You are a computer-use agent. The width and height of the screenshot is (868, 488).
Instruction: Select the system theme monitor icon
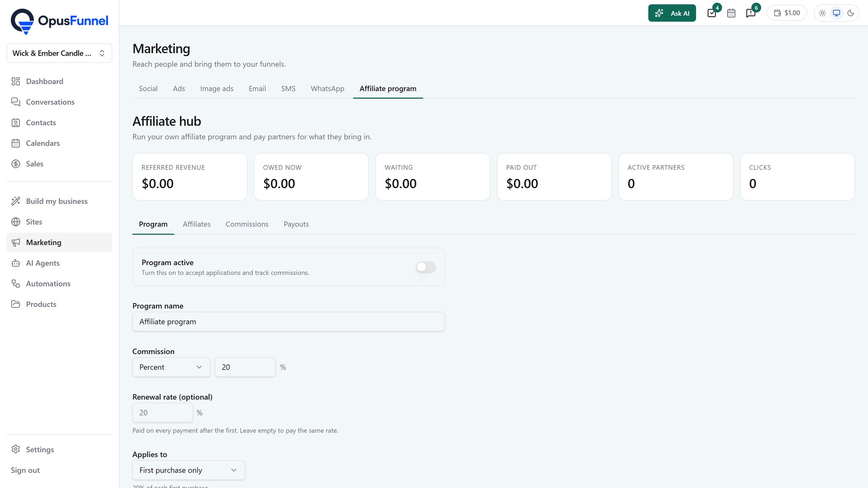(836, 13)
